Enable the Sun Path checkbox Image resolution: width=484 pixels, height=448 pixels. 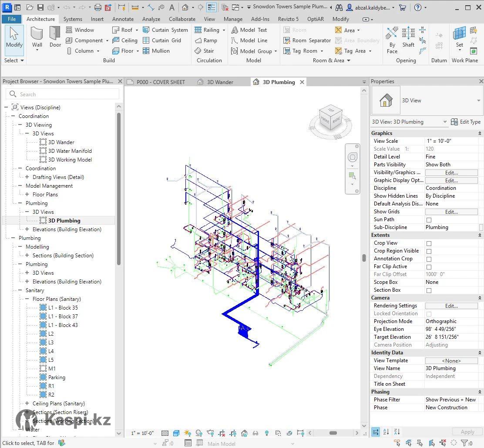pyautogui.click(x=429, y=220)
